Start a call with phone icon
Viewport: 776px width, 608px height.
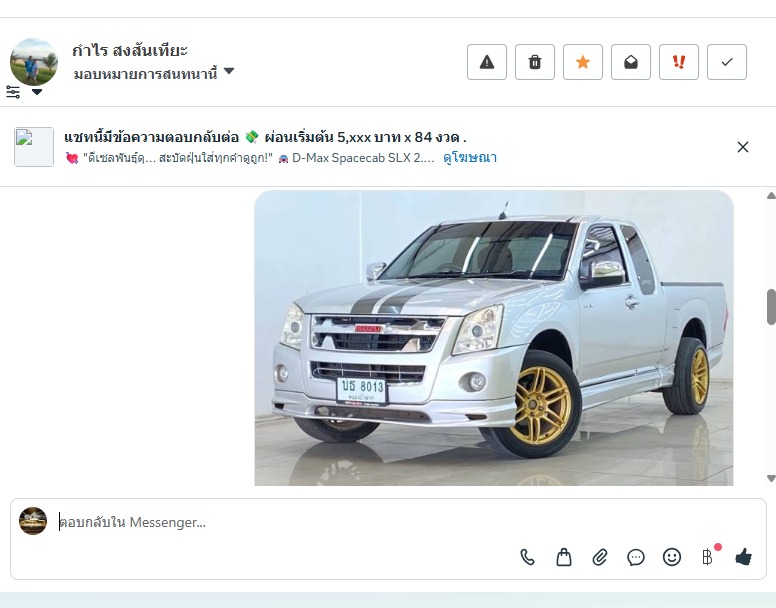tap(528, 558)
